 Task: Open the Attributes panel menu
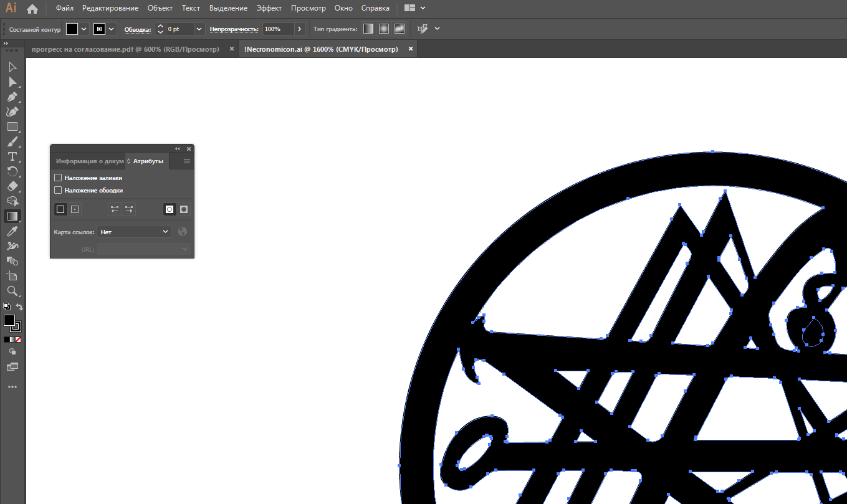pos(187,161)
